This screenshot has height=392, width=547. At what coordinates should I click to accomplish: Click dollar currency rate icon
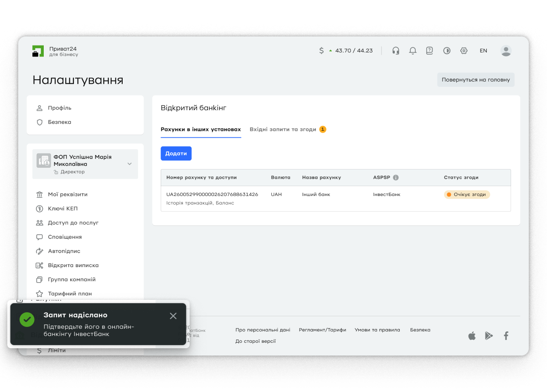(321, 51)
